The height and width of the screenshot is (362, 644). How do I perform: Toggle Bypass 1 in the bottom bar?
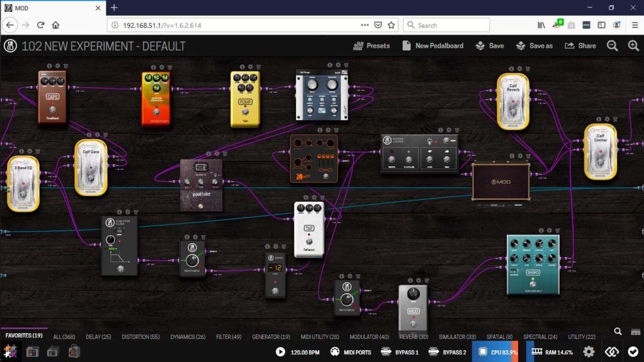pos(399,352)
